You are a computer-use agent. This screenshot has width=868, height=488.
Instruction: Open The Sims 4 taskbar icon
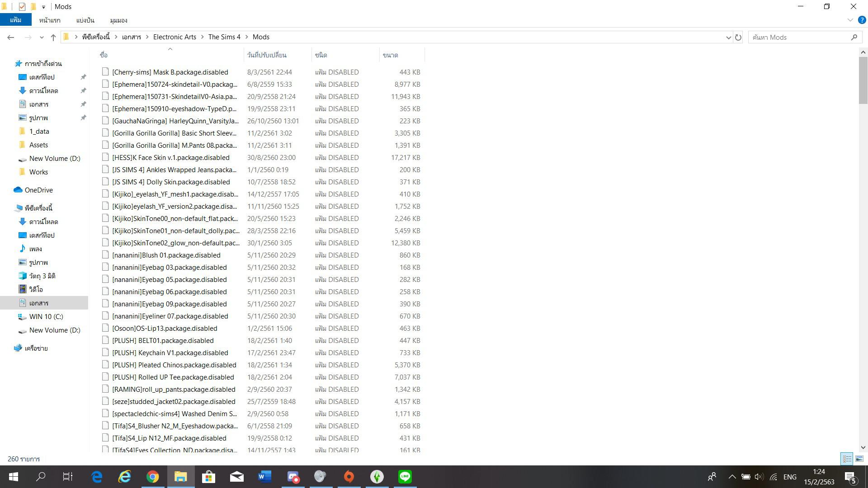point(377,477)
